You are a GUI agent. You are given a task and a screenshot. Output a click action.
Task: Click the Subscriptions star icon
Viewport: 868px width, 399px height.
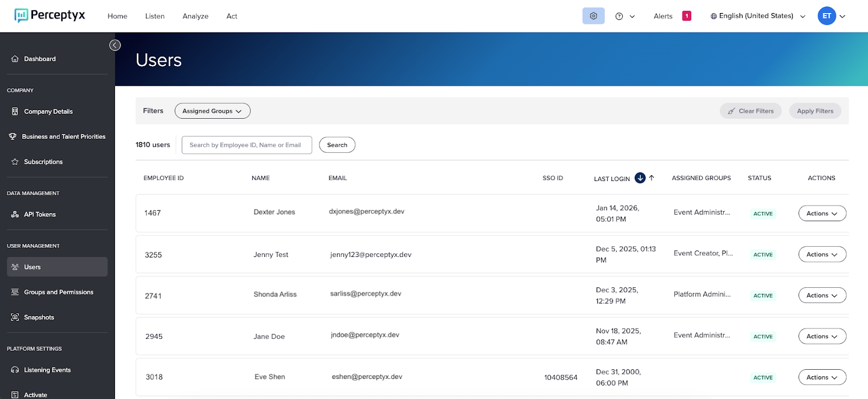tap(15, 162)
